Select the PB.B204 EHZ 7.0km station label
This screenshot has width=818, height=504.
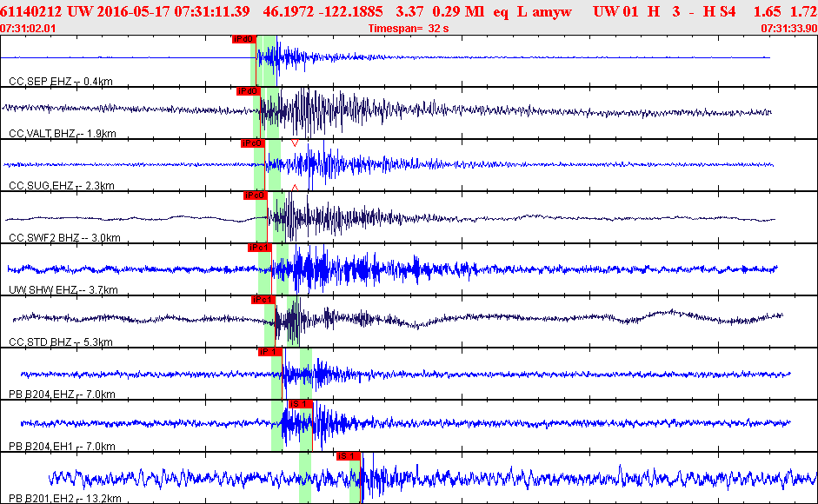pos(62,395)
